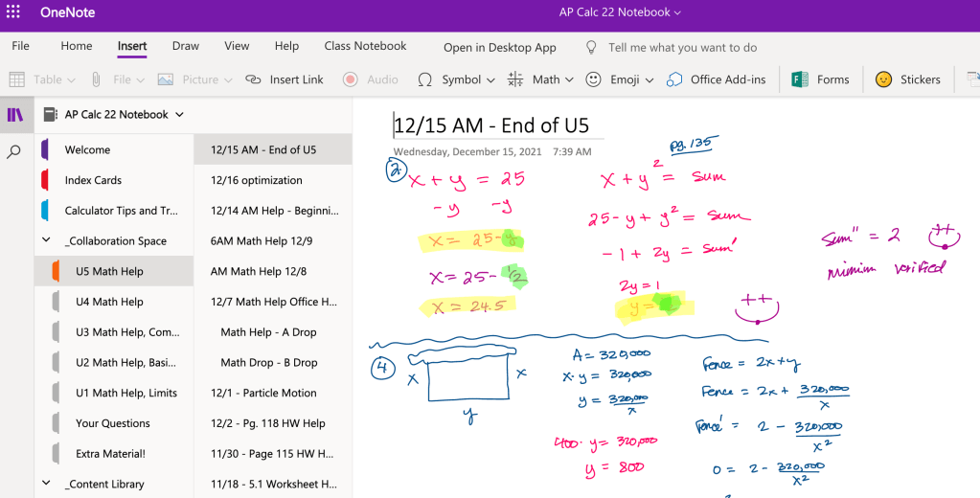Click the Picture insert icon
The image size is (980, 498).
(x=166, y=79)
